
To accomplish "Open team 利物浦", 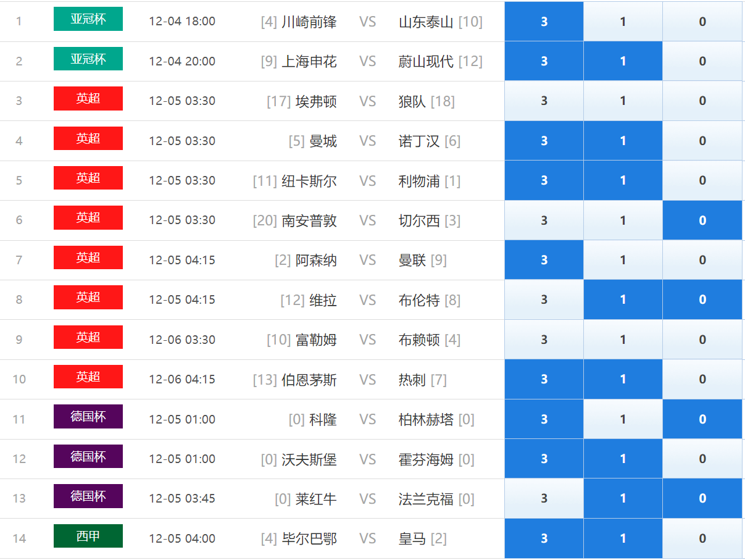I will click(419, 181).
